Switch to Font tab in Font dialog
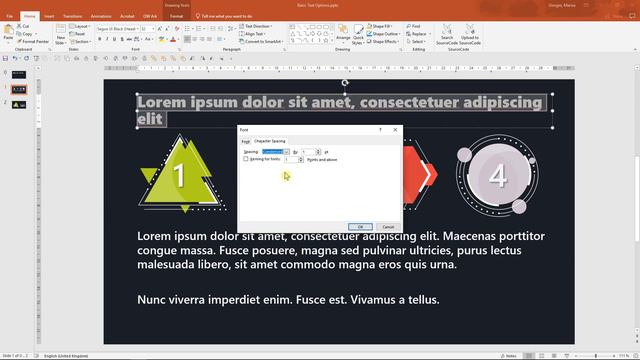The image size is (640, 360). point(245,142)
